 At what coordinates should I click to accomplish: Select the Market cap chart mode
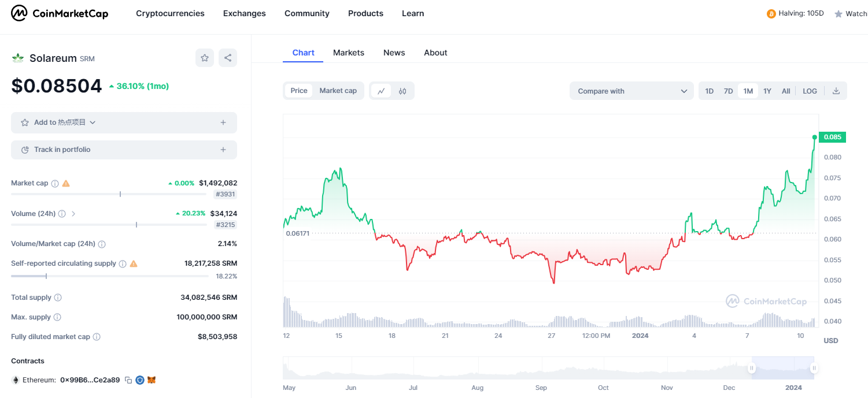coord(338,91)
